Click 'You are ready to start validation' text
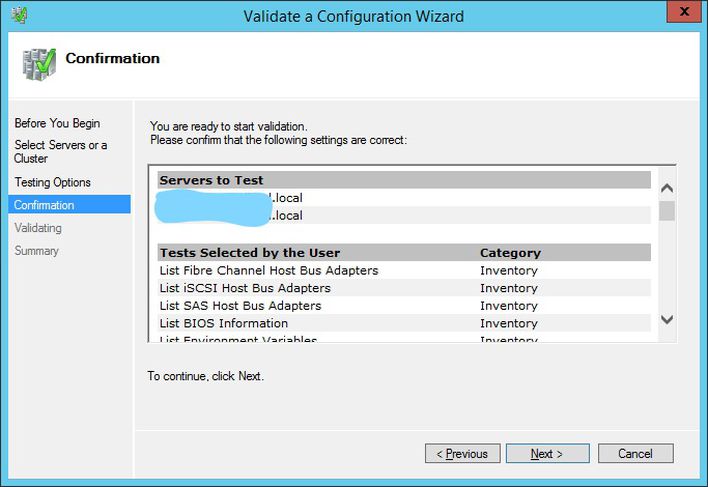 coord(228,126)
